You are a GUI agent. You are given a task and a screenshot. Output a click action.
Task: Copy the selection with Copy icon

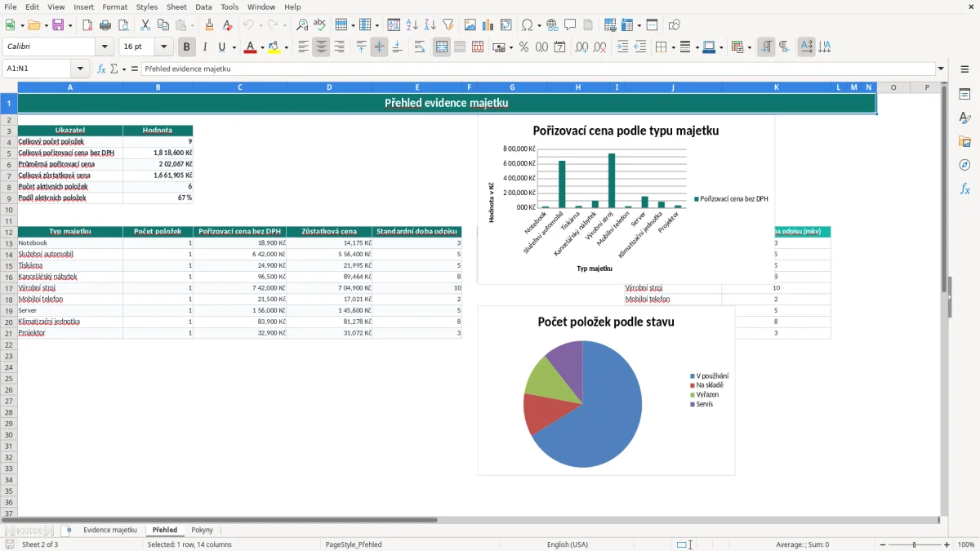(163, 25)
